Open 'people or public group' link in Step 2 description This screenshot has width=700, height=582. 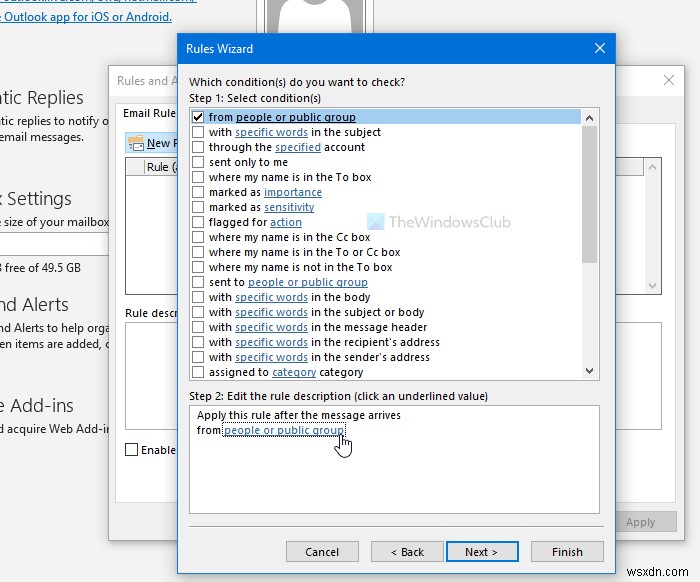(284, 430)
